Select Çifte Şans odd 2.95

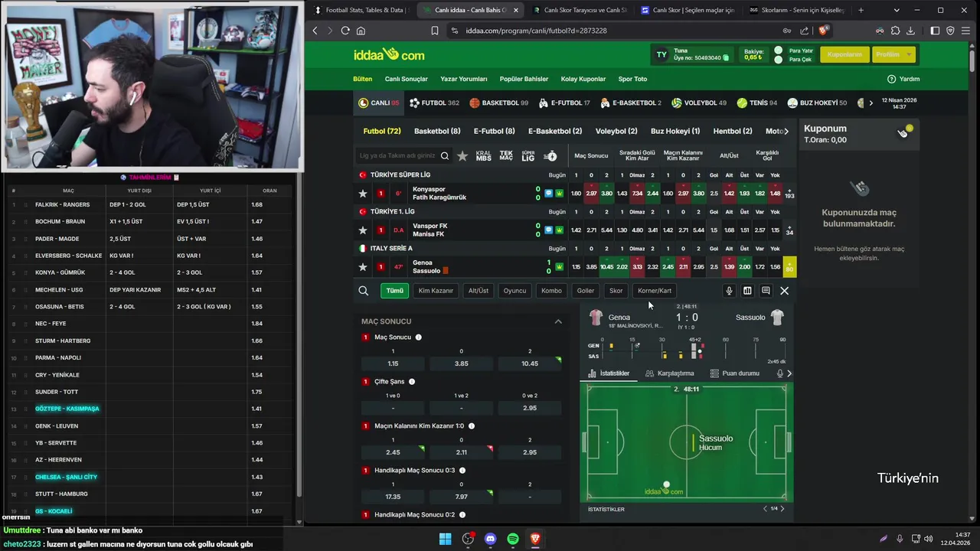530,408
